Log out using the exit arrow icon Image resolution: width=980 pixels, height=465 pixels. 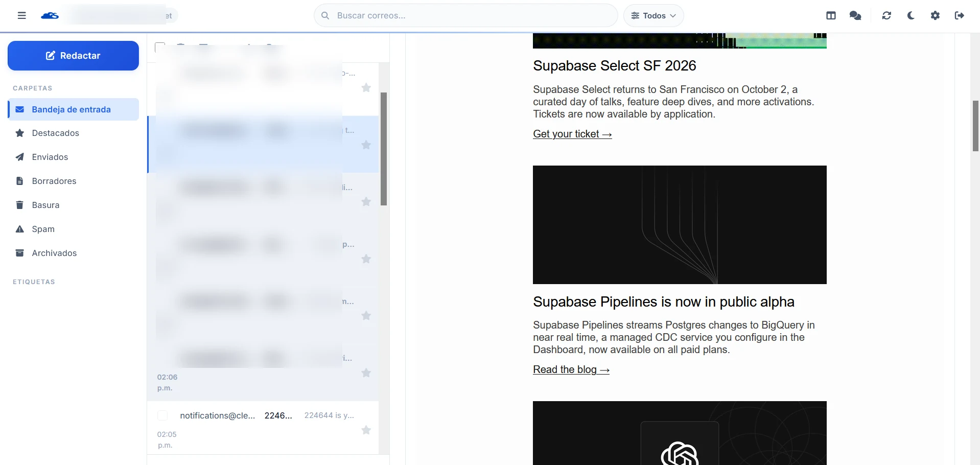click(959, 15)
